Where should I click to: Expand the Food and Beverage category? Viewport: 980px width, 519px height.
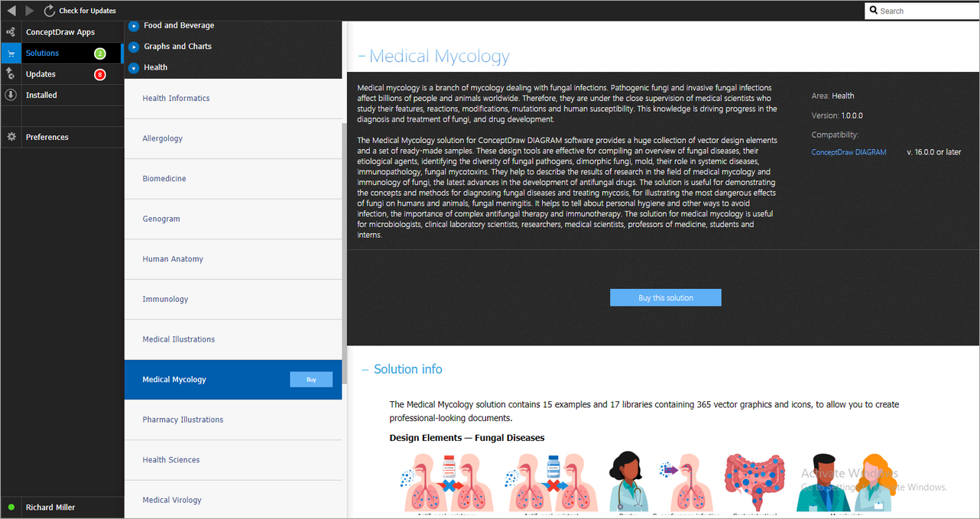tap(134, 26)
